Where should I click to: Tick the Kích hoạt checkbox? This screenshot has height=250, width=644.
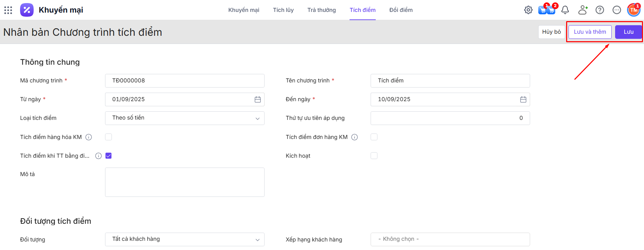point(374,156)
